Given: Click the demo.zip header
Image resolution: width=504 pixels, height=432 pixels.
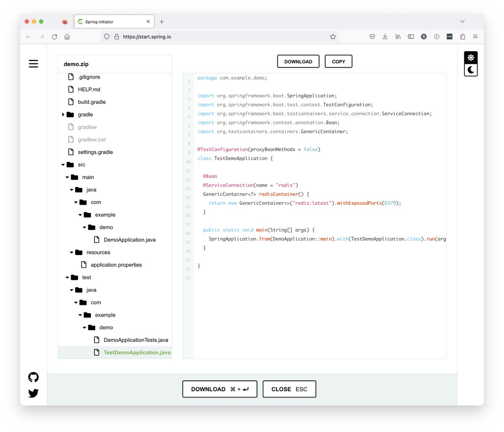Looking at the screenshot, I should coord(76,64).
